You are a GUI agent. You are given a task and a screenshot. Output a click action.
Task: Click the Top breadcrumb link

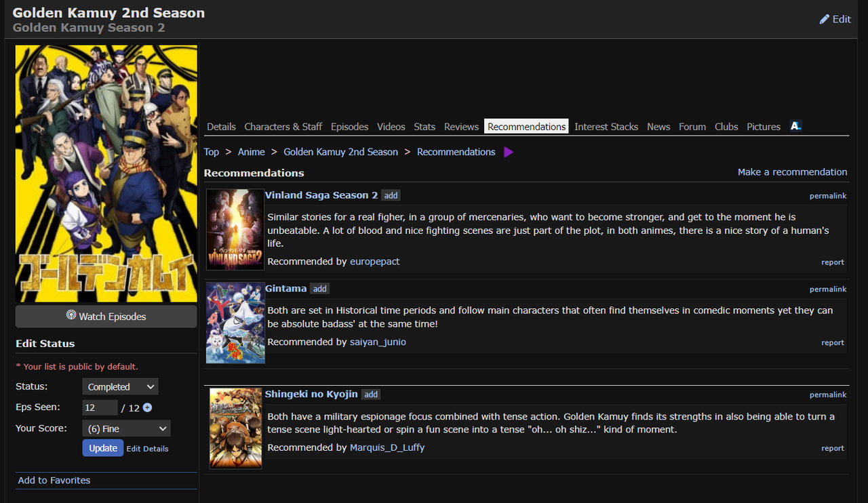click(x=212, y=152)
